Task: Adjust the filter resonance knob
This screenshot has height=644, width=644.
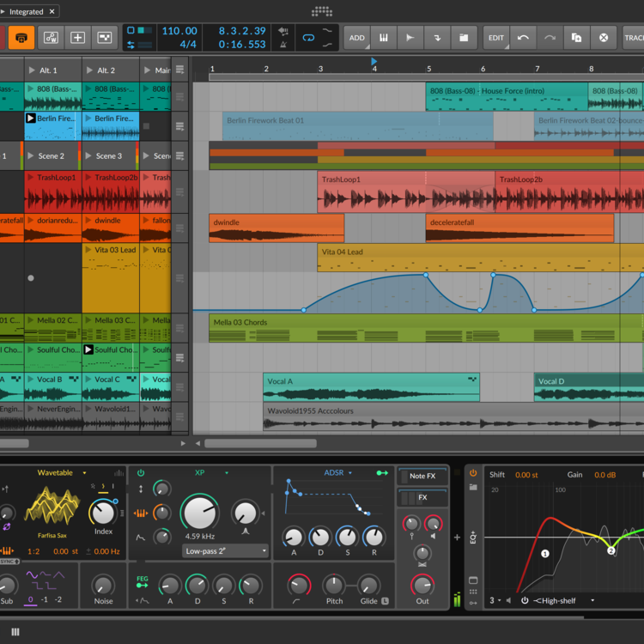Action: (x=245, y=513)
